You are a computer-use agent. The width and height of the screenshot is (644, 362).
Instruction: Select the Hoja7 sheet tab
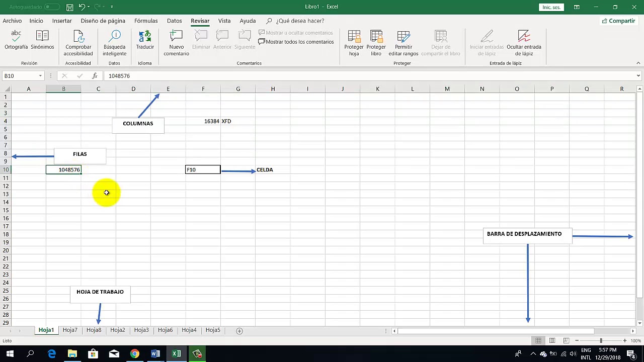click(x=70, y=330)
